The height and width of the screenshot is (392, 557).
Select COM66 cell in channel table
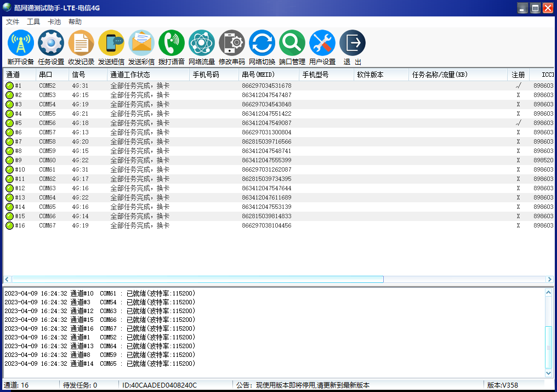coord(47,216)
